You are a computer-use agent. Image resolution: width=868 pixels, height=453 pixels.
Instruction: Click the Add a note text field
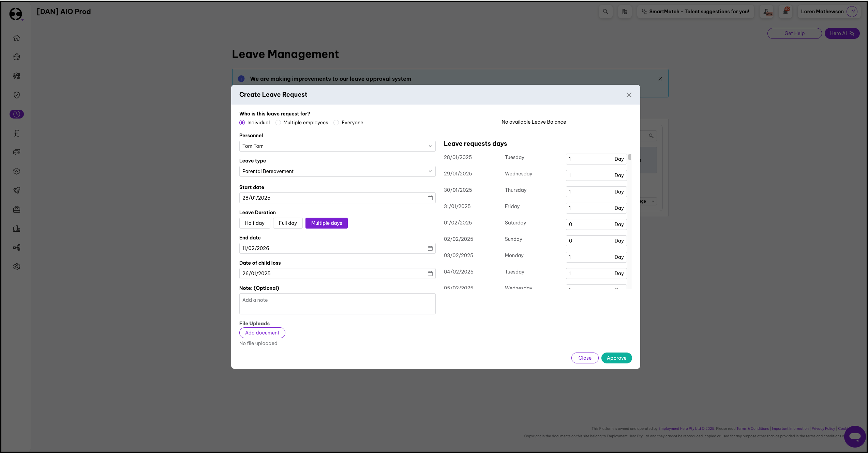tap(337, 304)
